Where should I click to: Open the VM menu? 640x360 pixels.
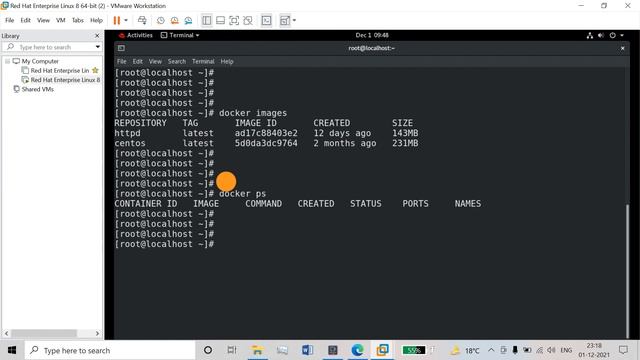[x=60, y=20]
